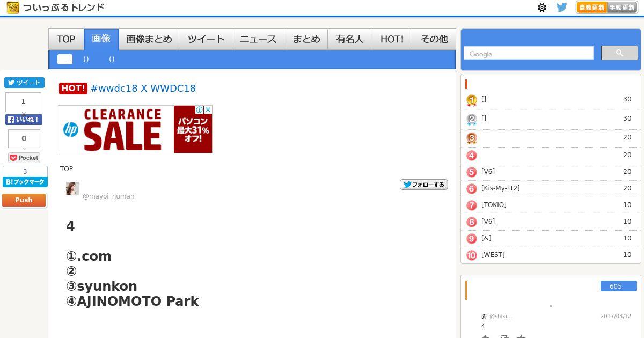Click the orange Push button

coord(24,200)
